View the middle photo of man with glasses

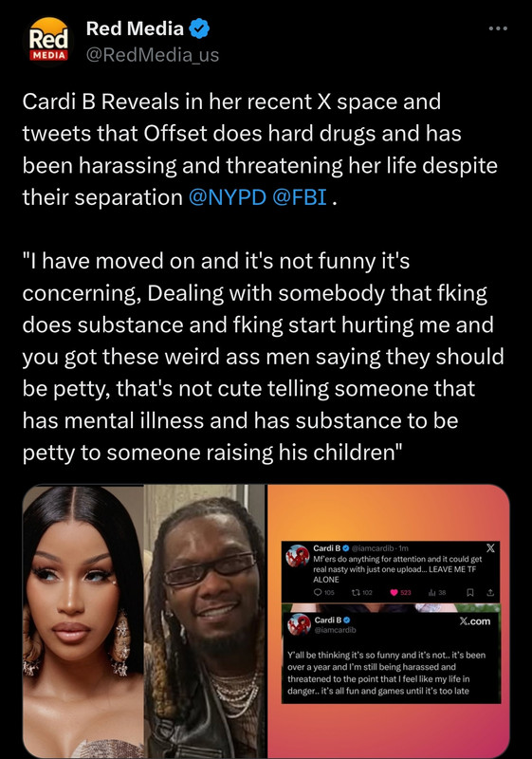[205, 621]
